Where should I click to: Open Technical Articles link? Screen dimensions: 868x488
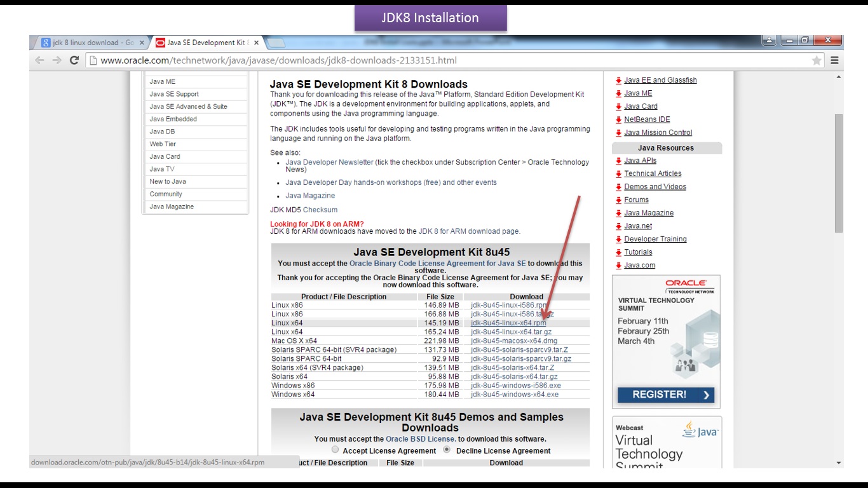pyautogui.click(x=653, y=173)
